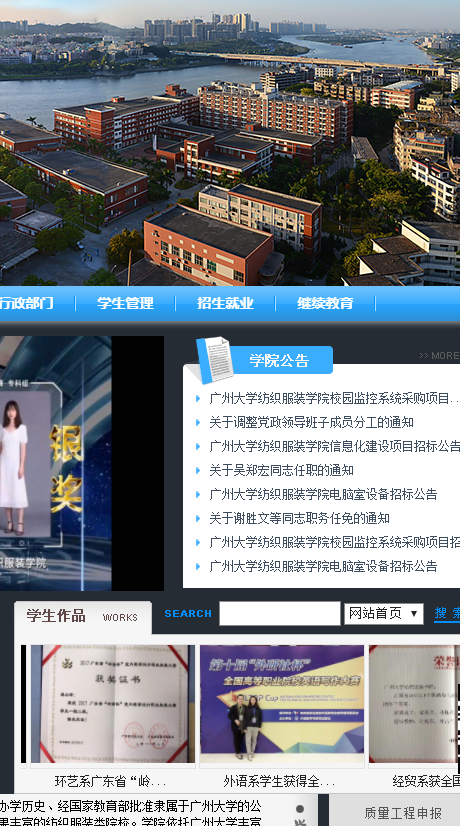Click the >> MORE announcements link
This screenshot has width=460, height=826.
[439, 356]
